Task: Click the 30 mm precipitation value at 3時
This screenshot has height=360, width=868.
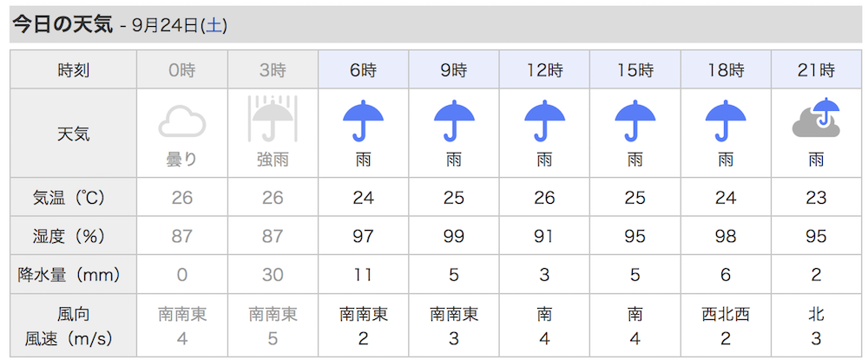Action: 273,274
